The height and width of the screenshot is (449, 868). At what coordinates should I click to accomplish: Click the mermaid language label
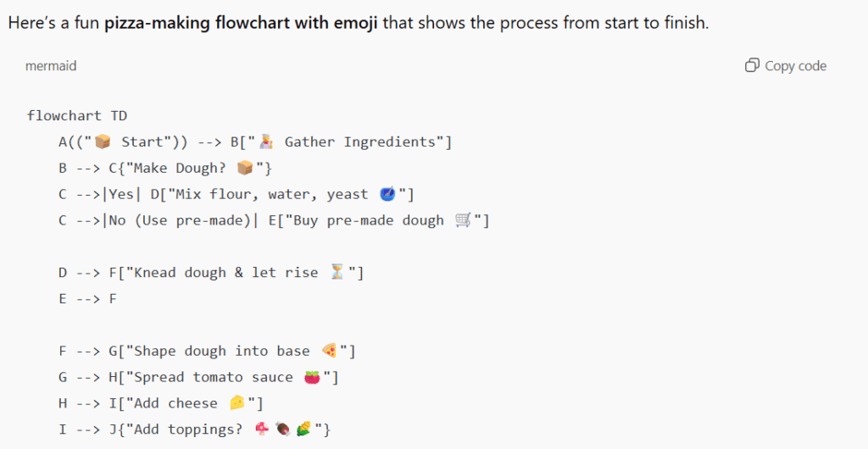pos(51,65)
